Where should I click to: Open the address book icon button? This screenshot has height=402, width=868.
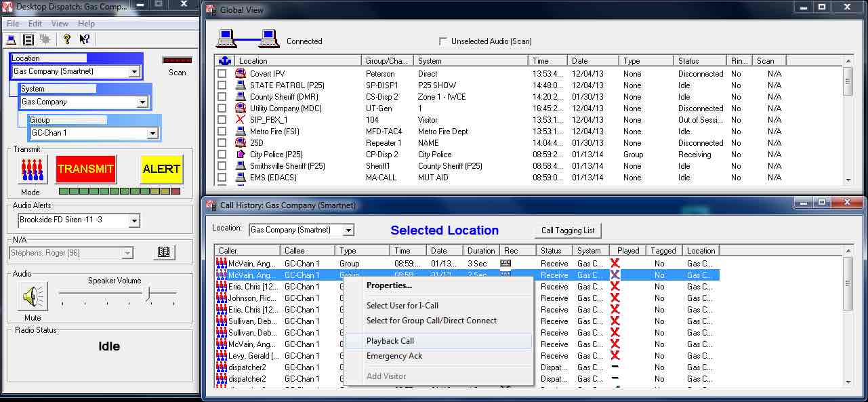(163, 253)
